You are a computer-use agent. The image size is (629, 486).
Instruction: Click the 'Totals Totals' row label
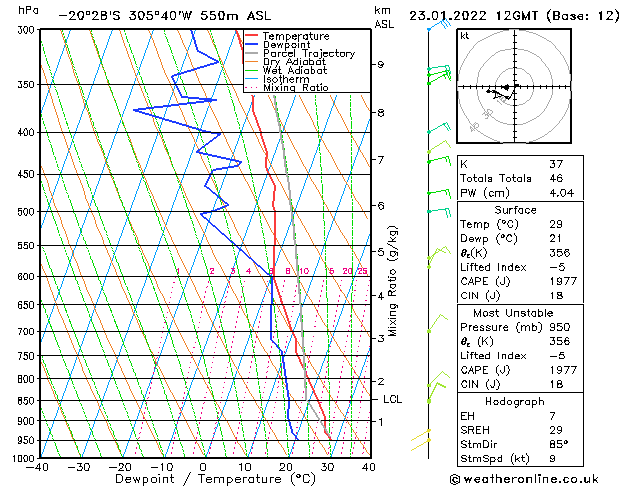[495, 178]
